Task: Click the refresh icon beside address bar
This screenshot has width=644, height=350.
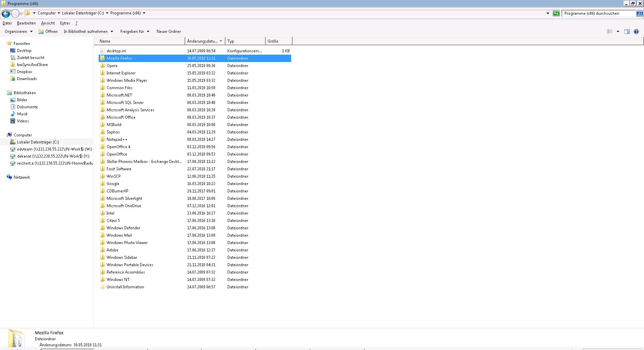Action: (556, 13)
